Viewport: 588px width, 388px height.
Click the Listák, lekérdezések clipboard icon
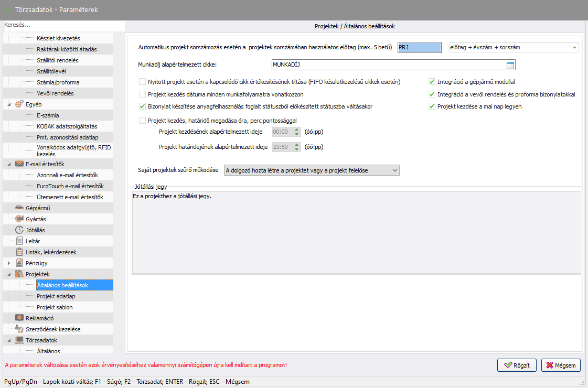point(19,252)
